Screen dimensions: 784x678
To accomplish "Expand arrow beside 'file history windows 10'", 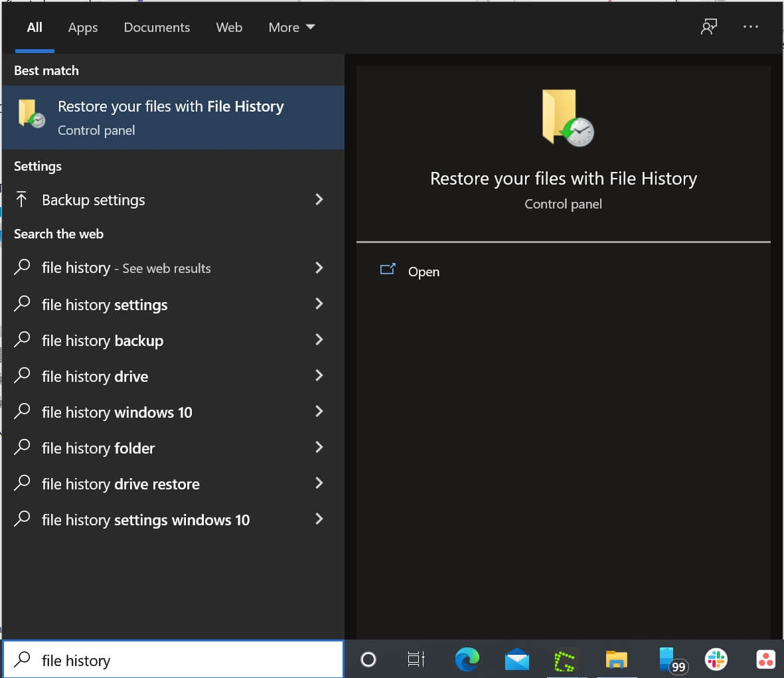I will coord(319,412).
